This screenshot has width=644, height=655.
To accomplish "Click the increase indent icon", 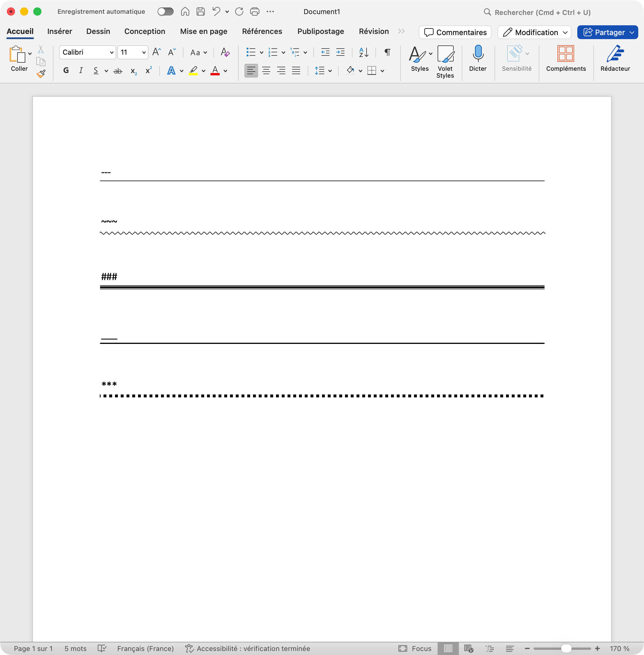I will [x=340, y=52].
